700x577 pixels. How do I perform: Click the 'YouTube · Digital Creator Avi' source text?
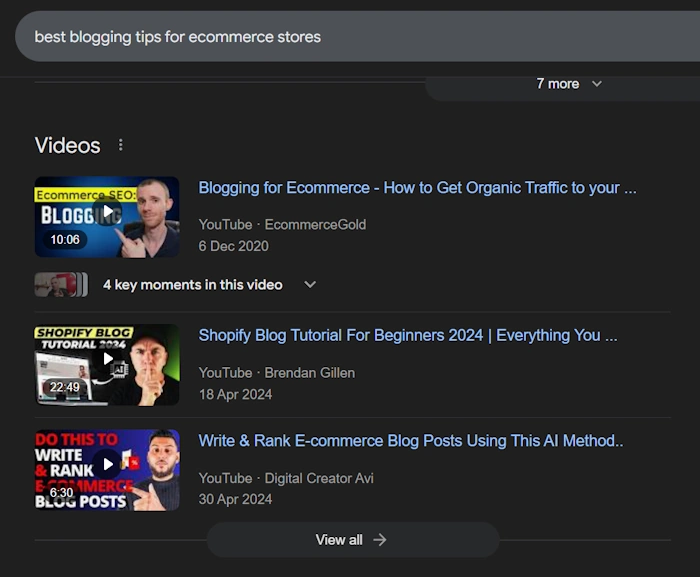click(x=286, y=478)
